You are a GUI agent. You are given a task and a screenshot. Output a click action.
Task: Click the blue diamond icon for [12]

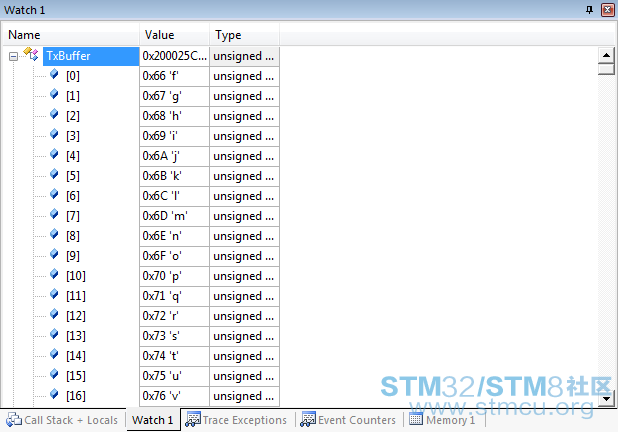pyautogui.click(x=54, y=314)
